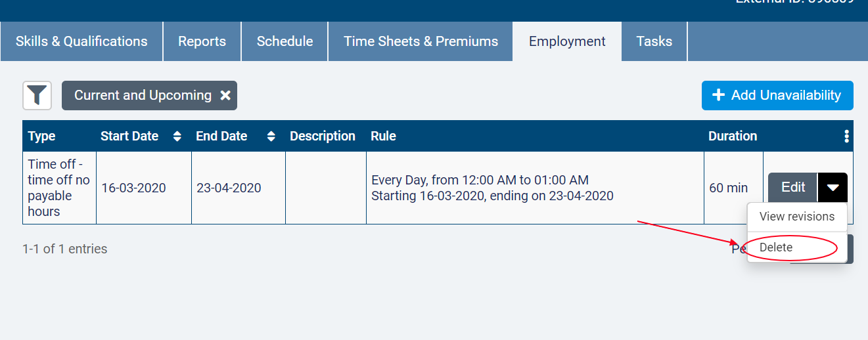Click the Duration column header

[x=733, y=137]
